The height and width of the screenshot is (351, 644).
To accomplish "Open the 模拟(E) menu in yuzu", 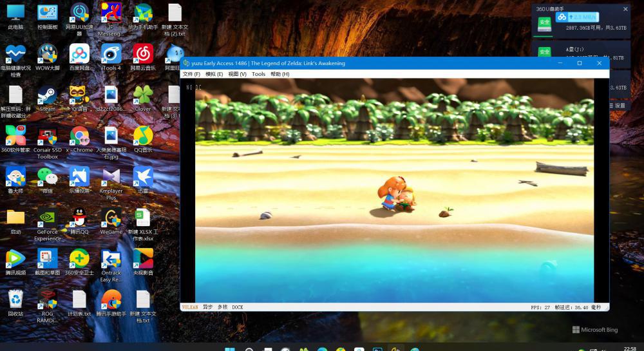I will pos(214,74).
